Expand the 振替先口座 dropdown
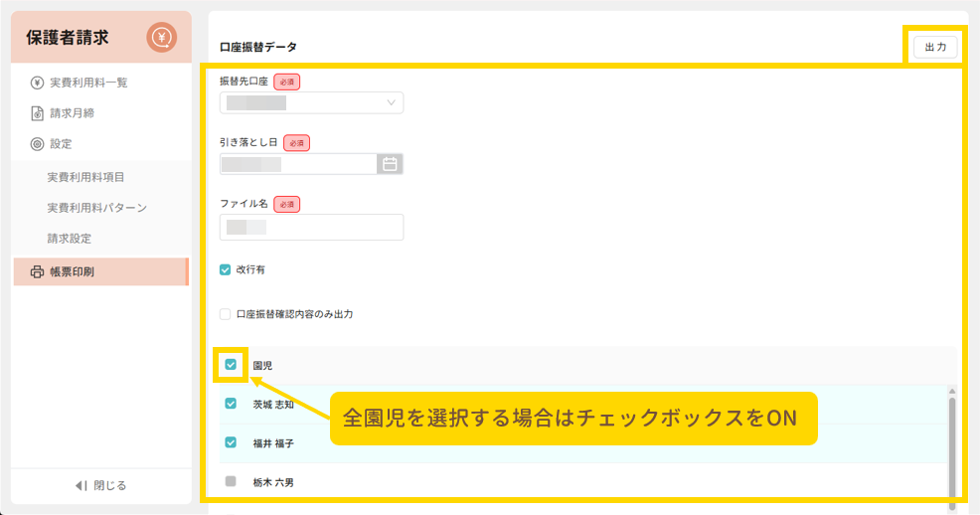Viewport: 980px width, 515px height. (x=311, y=102)
